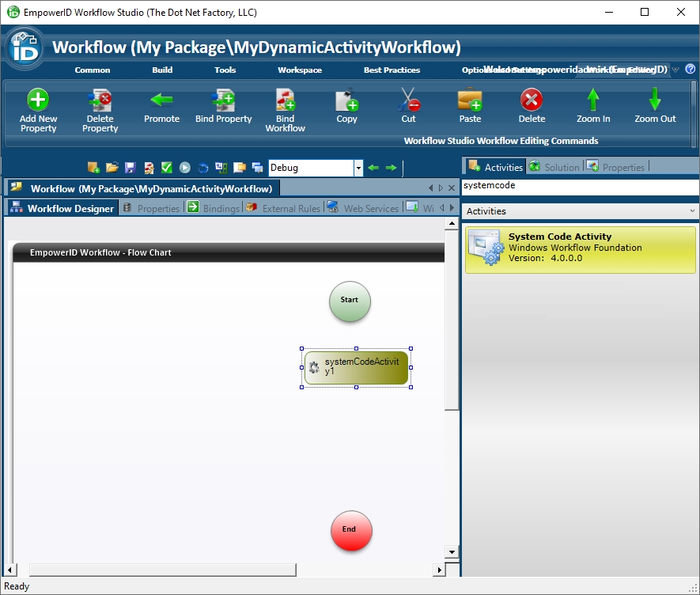Screen dimensions: 700x595
Task: Select the Bind Property tool
Action: [223, 105]
